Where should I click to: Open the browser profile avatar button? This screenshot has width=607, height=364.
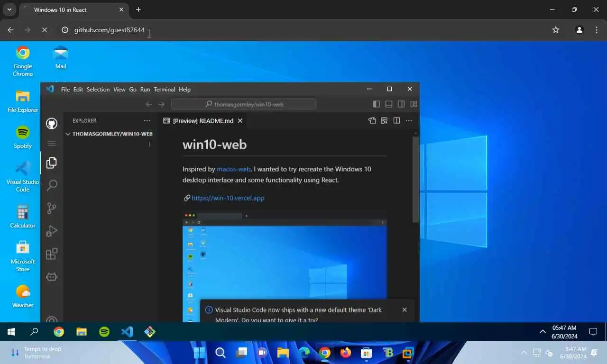click(579, 30)
